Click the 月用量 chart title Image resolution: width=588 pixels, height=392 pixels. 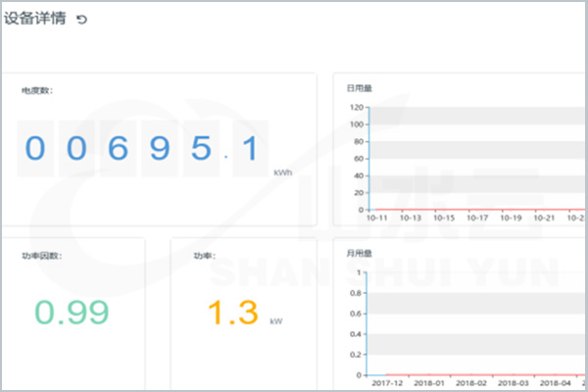[x=360, y=254]
